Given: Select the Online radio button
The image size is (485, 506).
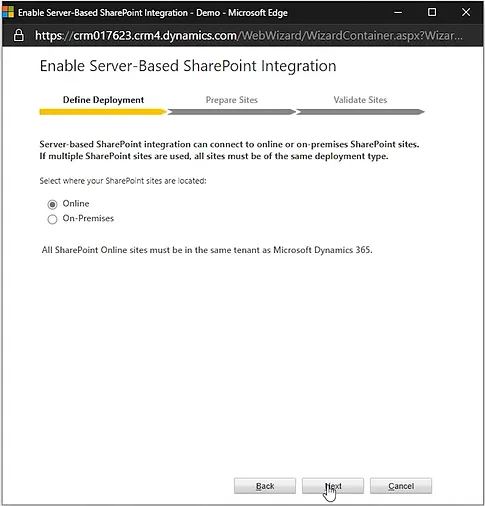Looking at the screenshot, I should (x=52, y=204).
